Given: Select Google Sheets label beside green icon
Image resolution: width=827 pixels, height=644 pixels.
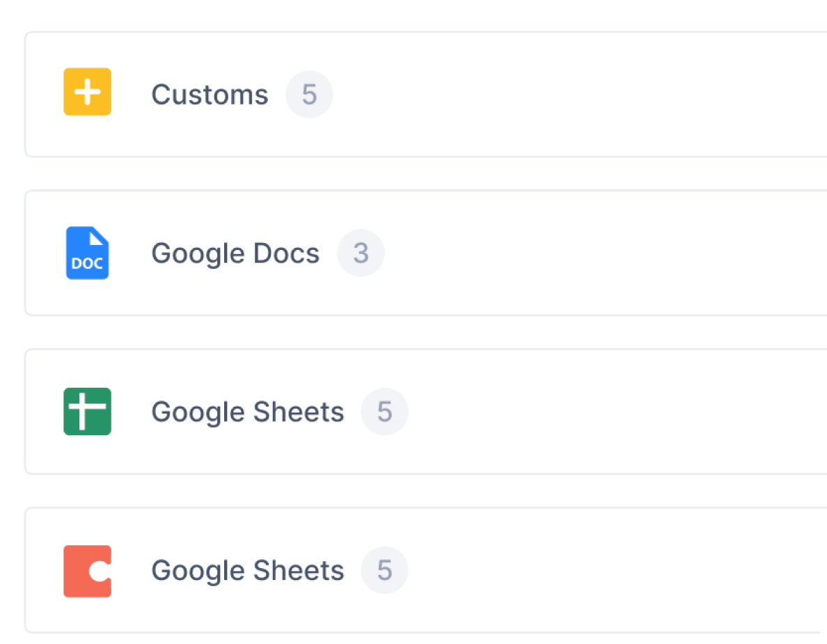Looking at the screenshot, I should click(x=247, y=412).
